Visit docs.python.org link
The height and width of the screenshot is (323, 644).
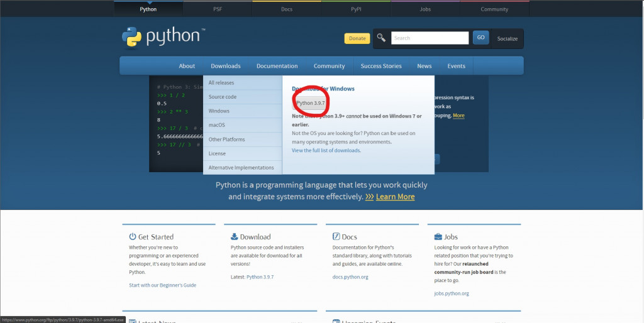coord(350,277)
